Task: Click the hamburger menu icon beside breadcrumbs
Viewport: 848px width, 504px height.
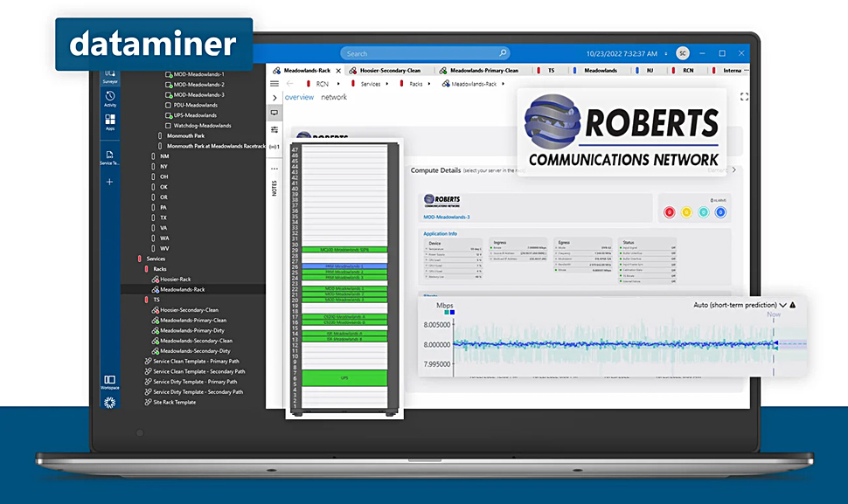Action: [275, 84]
